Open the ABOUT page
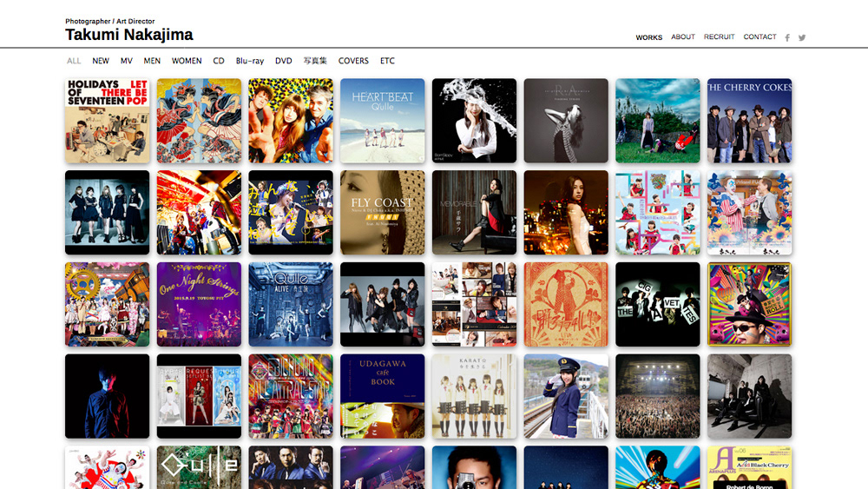868x489 pixels. 683,36
